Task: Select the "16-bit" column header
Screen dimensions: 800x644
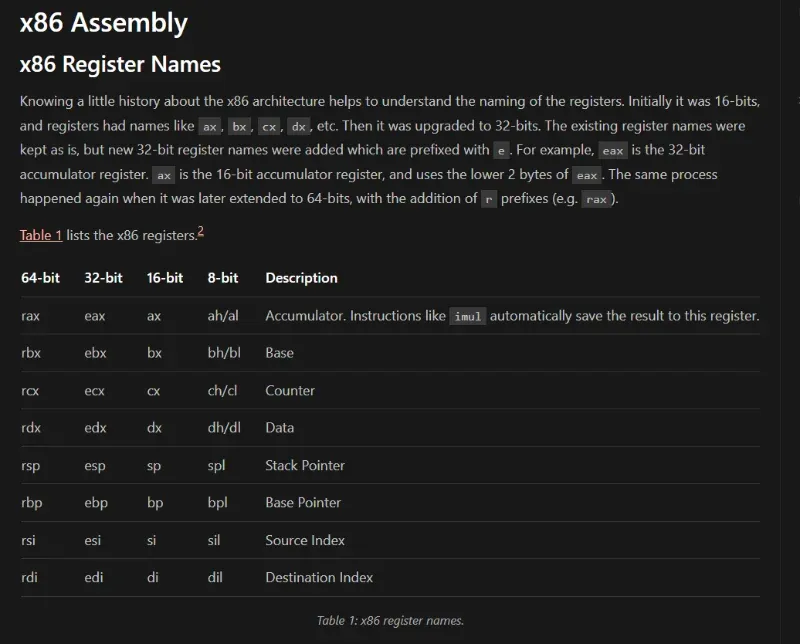Action: 165,278
